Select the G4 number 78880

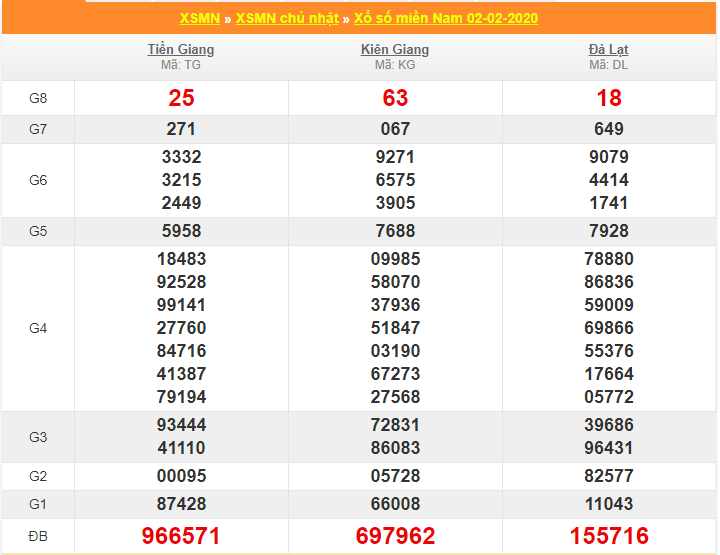(609, 259)
